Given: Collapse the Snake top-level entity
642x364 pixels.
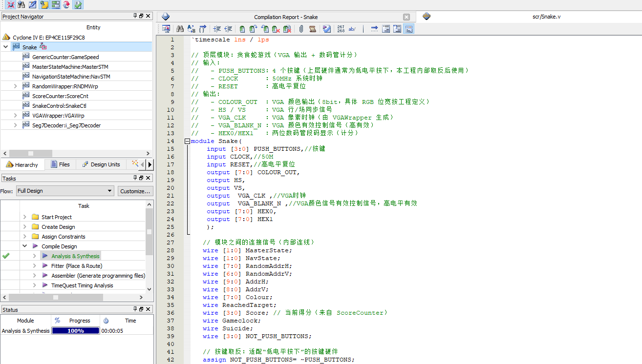Looking at the screenshot, I should click(x=5, y=47).
